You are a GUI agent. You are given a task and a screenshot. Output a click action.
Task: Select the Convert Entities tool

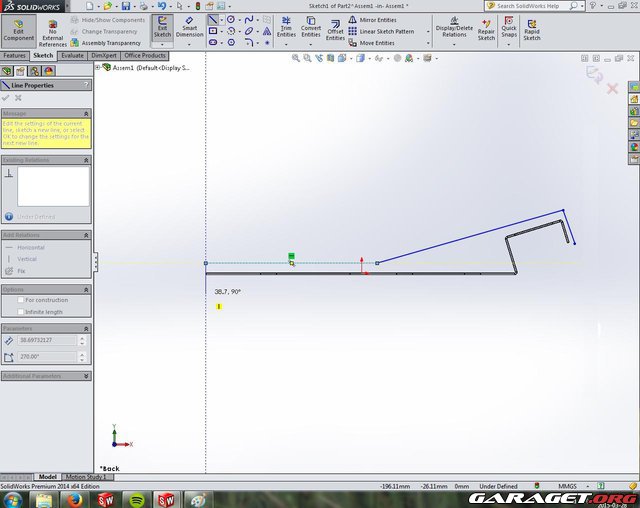[311, 29]
